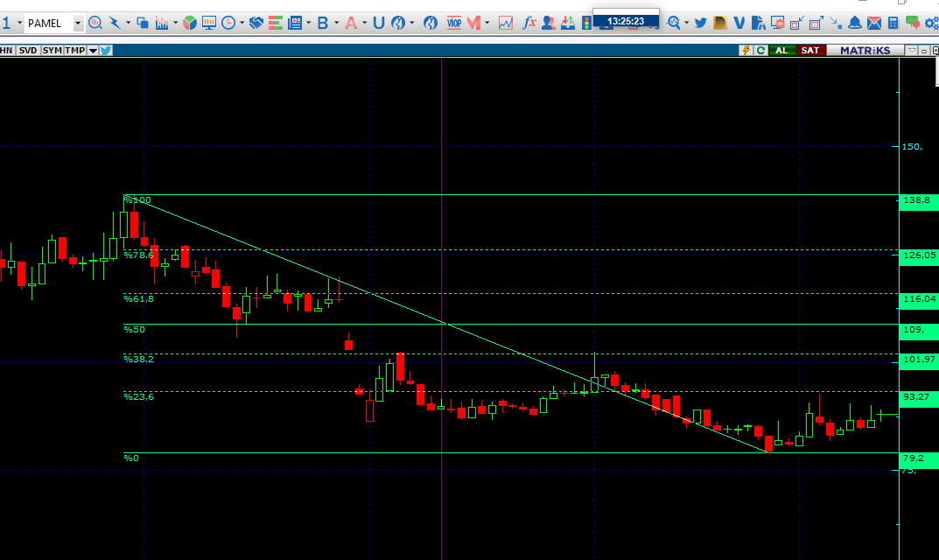Open the triangle dropdown right of MATRIKS
The image size is (939, 560).
pyautogui.click(x=912, y=50)
